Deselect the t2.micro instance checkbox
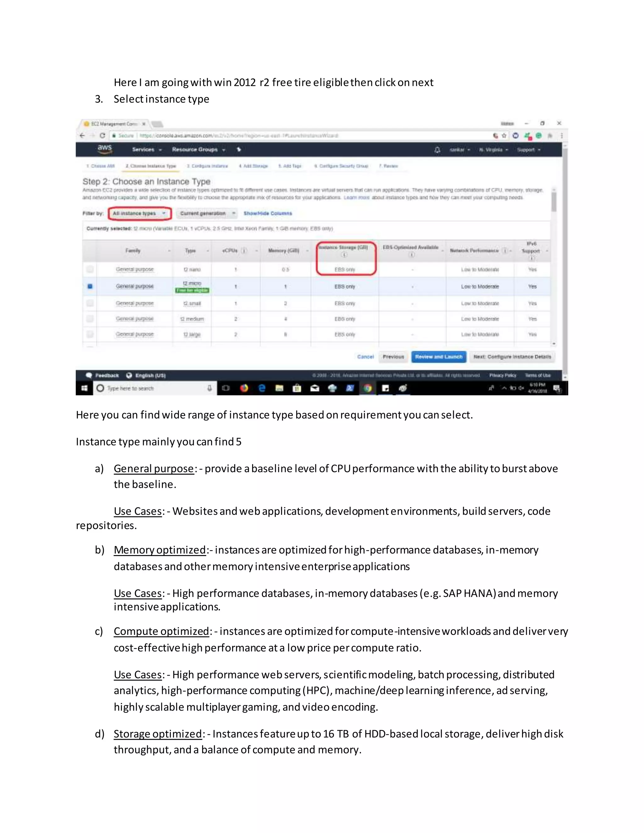644x833 pixels. (x=90, y=286)
